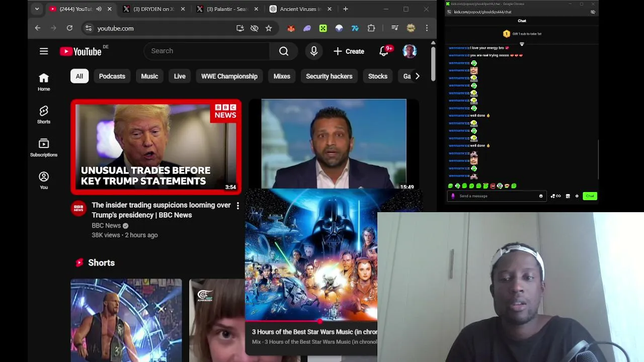View site information icon beside youtube.com
This screenshot has height=362, width=644.
(x=88, y=28)
